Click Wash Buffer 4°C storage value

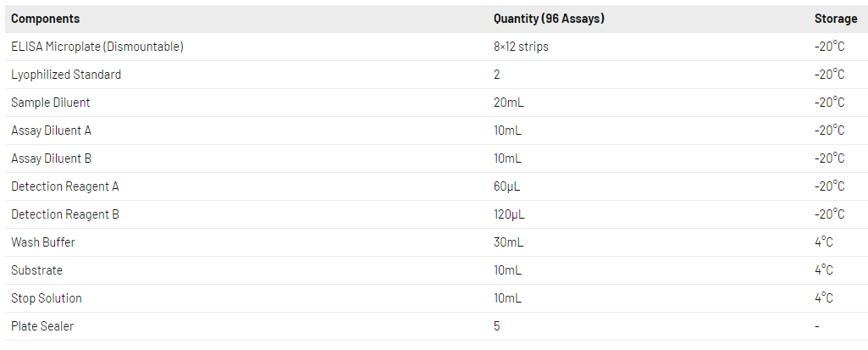coord(823,242)
